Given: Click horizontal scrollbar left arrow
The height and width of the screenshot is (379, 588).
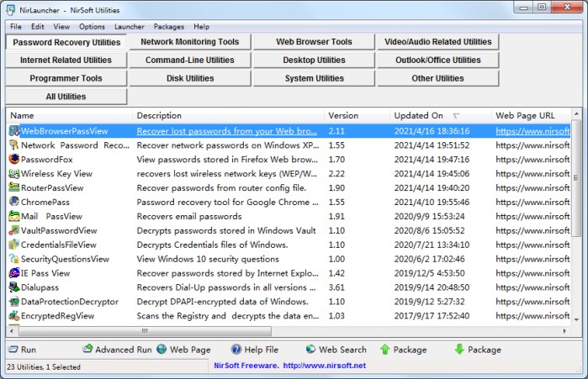Looking at the screenshot, I should (12, 331).
